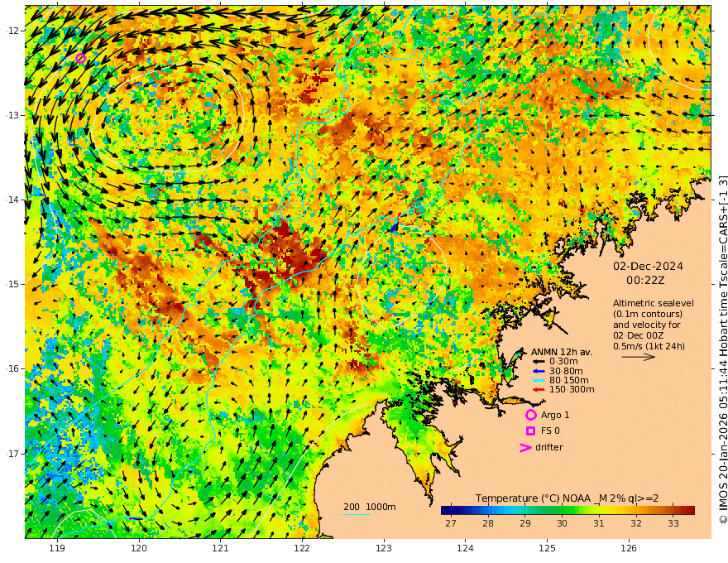Viewport: 728px width, 563px height.
Task: Click the 'ANMN 12h av.' legend heading
Action: (562, 352)
